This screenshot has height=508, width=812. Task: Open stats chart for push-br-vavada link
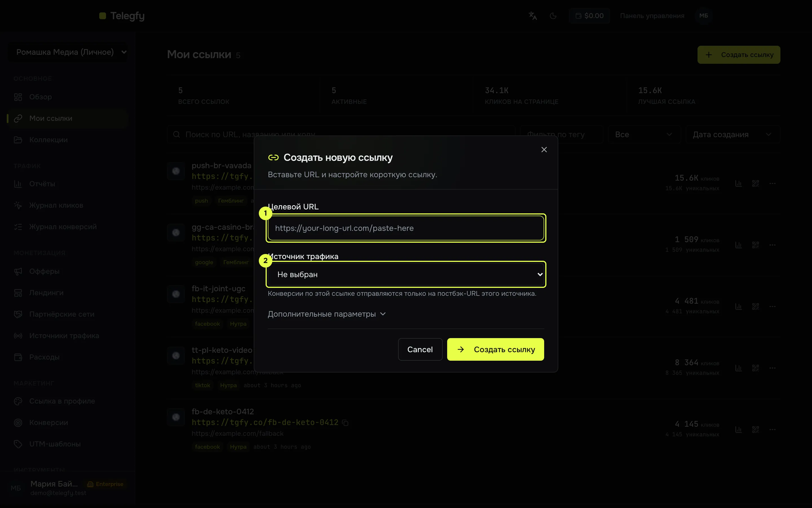coord(738,183)
